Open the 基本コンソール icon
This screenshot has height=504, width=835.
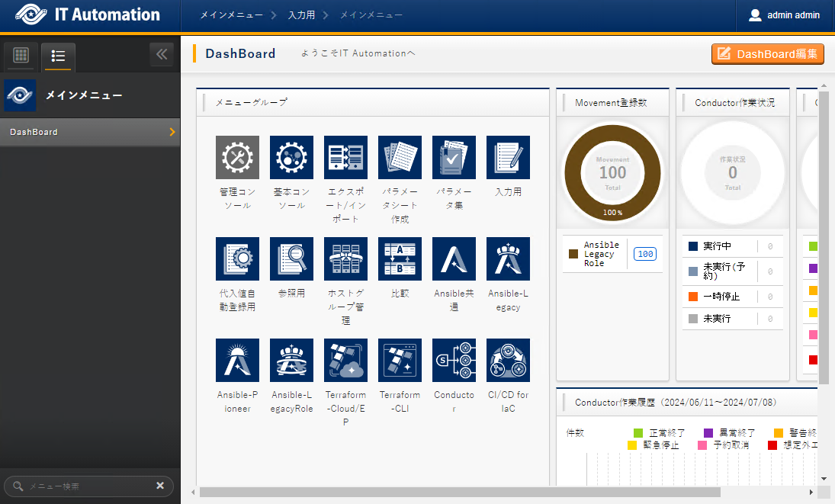(x=291, y=158)
